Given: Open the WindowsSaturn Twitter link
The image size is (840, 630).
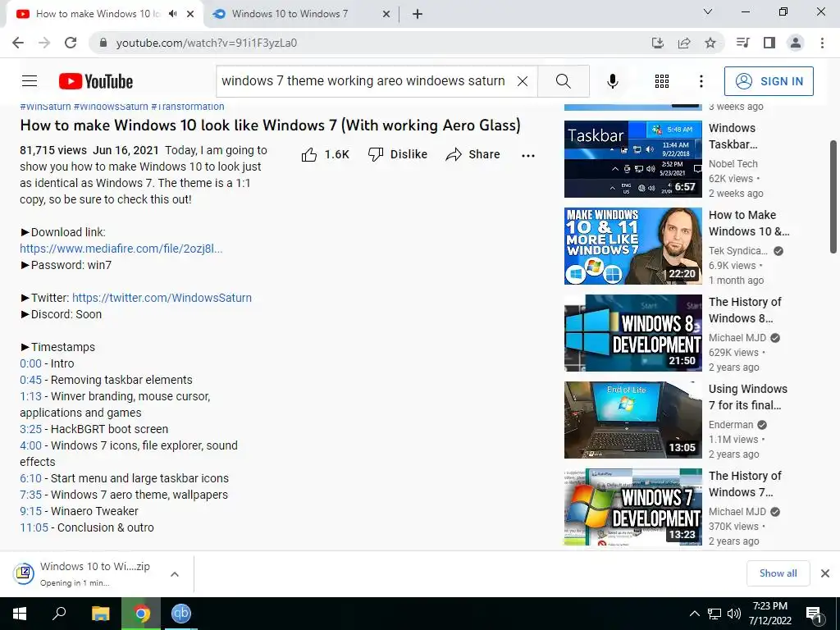Looking at the screenshot, I should [x=162, y=298].
